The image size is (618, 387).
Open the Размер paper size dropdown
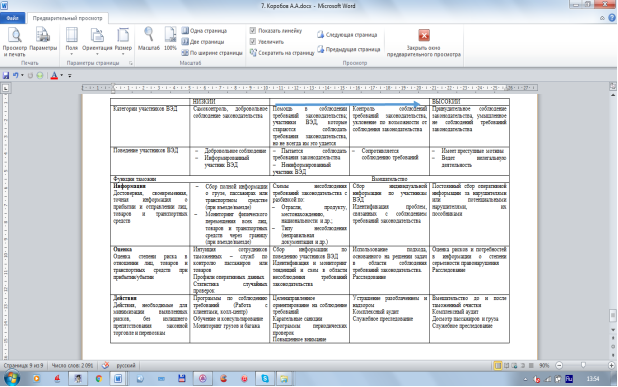(x=123, y=42)
